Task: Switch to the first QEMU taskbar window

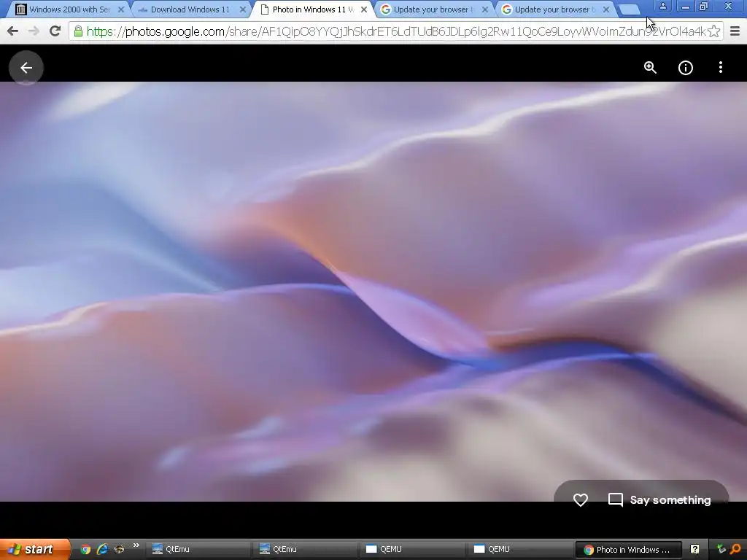Action: tap(411, 549)
